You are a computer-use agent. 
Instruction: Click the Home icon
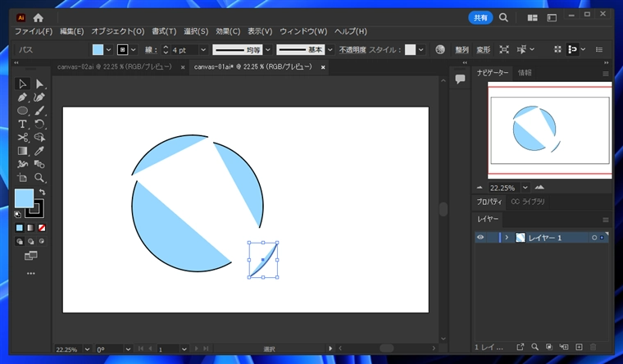click(39, 17)
